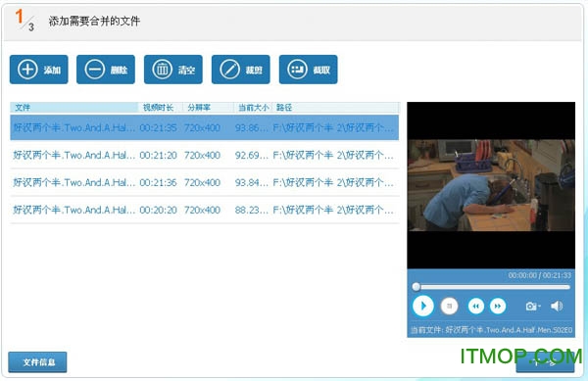Play the preview video
The image size is (588, 381).
tap(423, 307)
